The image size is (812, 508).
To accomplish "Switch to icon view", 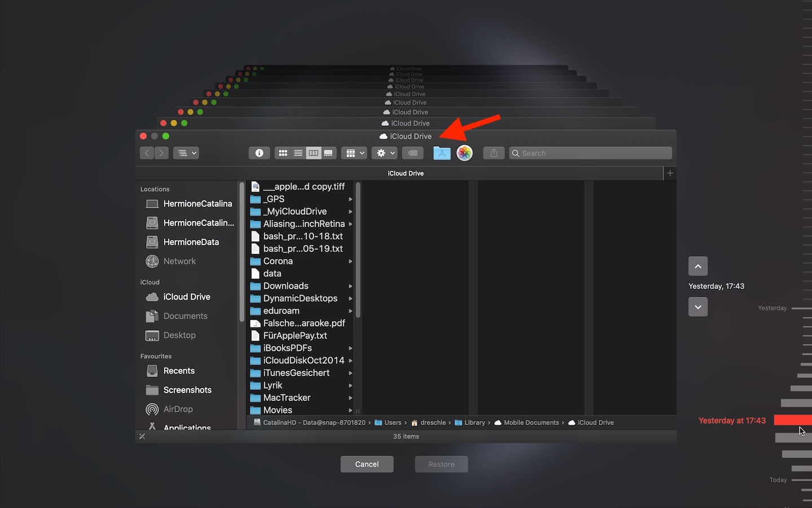I will (x=283, y=153).
